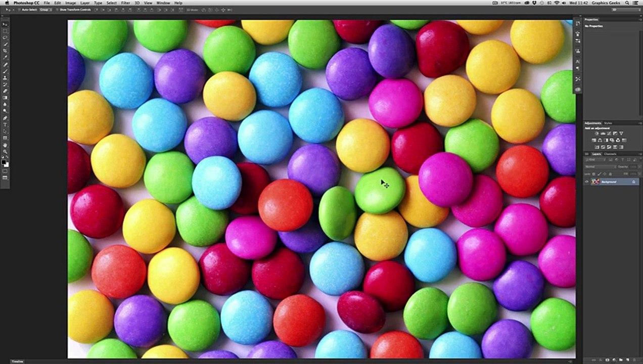Open the Properties panel flyout menu
This screenshot has width=643, height=364.
click(640, 19)
